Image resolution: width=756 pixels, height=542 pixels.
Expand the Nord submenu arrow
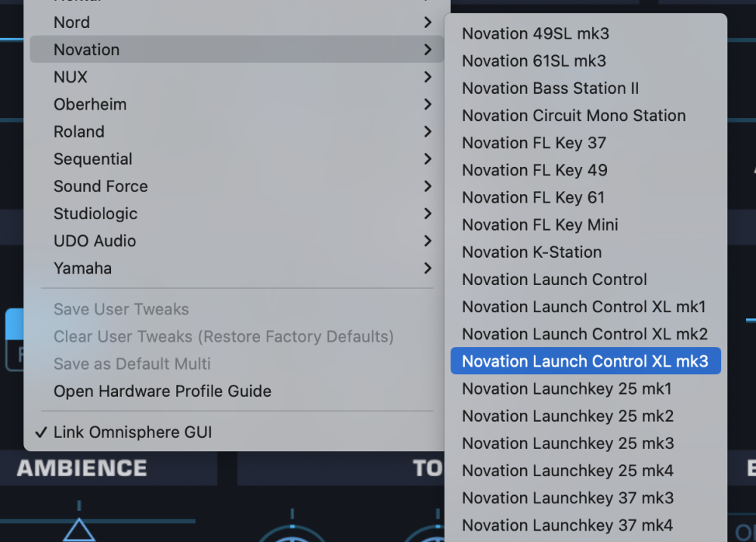click(x=428, y=23)
